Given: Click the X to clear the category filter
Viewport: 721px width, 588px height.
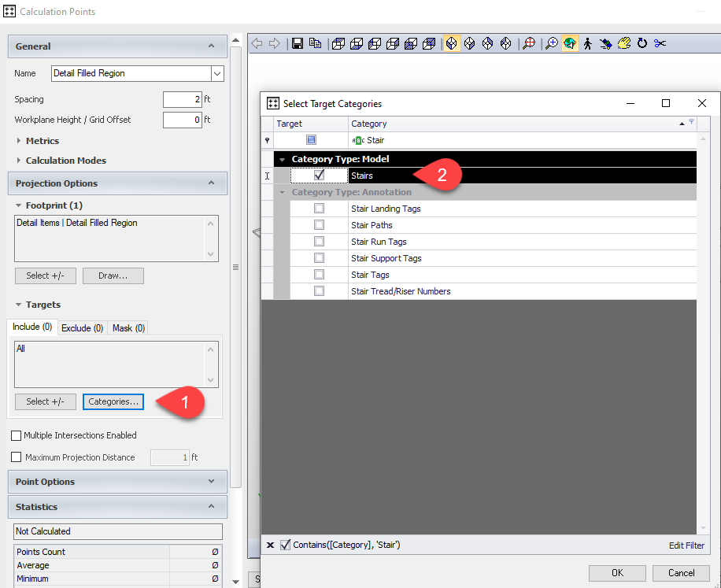Looking at the screenshot, I should tap(271, 545).
